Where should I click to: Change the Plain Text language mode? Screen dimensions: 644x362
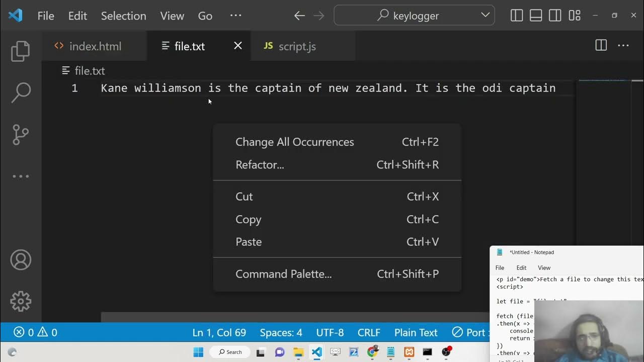point(416,332)
